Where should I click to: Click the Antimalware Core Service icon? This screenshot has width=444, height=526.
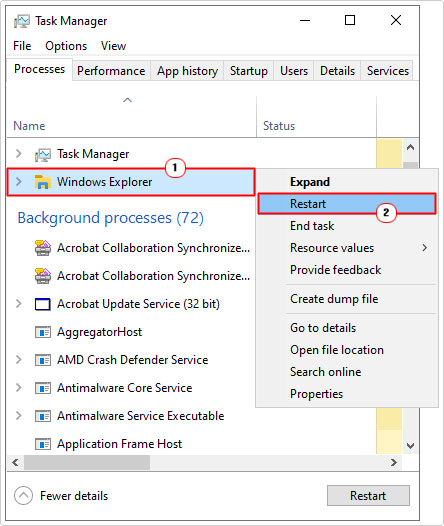(43, 388)
